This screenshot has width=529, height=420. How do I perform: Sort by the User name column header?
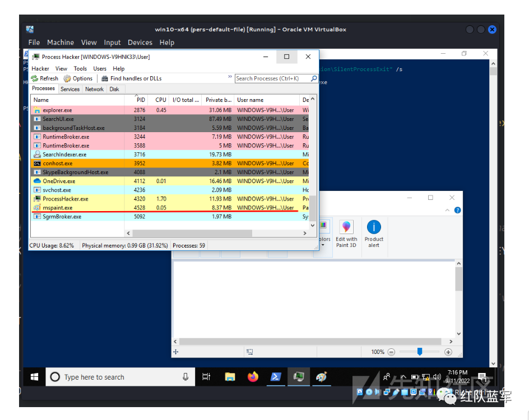click(267, 100)
